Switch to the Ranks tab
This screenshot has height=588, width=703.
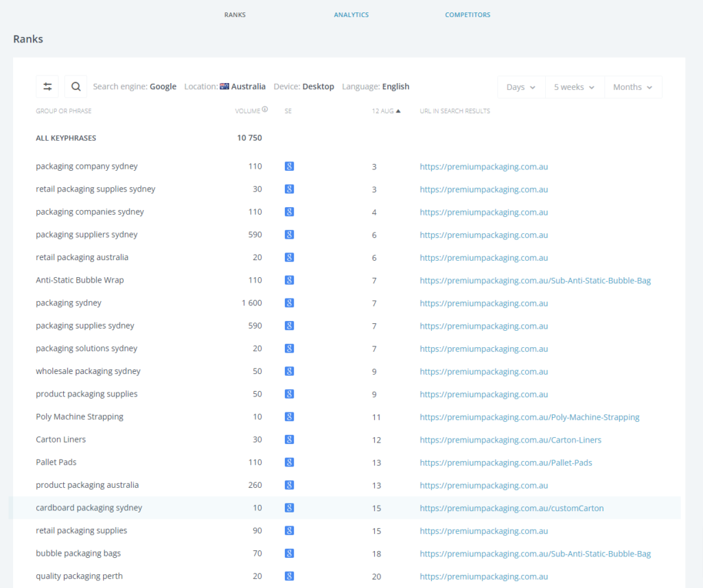[235, 15]
